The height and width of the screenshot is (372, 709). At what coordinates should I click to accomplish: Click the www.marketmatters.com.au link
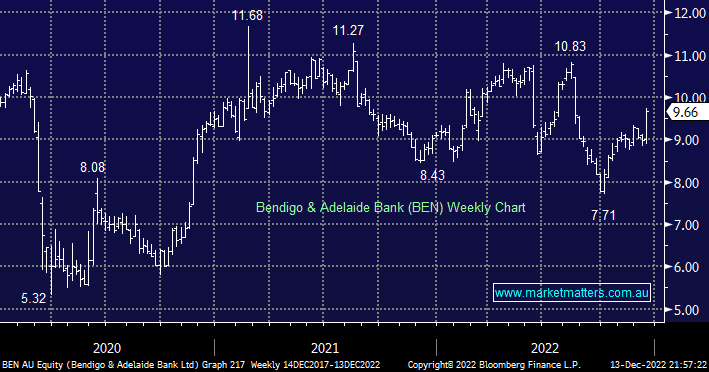click(572, 292)
